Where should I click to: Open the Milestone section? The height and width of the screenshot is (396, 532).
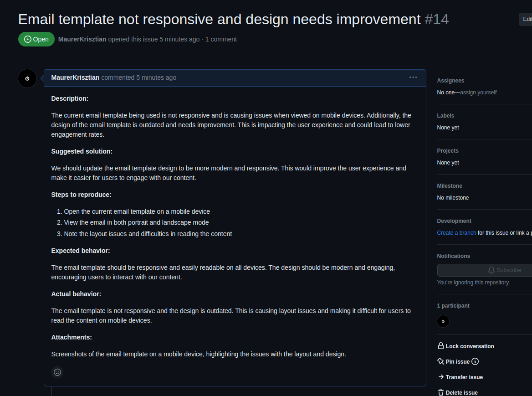point(449,185)
